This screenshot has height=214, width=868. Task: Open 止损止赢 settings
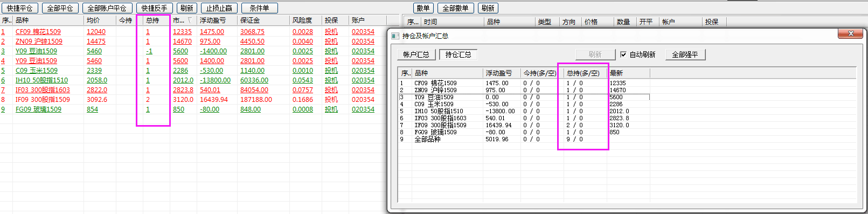click(x=219, y=8)
